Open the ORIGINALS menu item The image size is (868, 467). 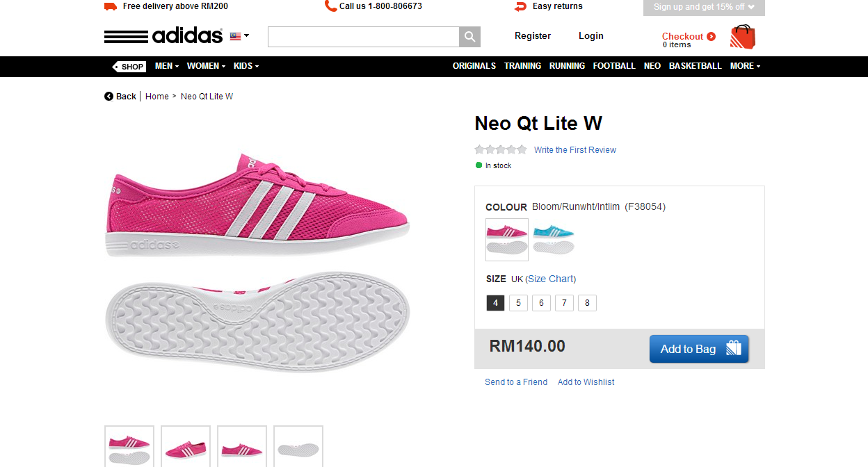[x=474, y=66]
